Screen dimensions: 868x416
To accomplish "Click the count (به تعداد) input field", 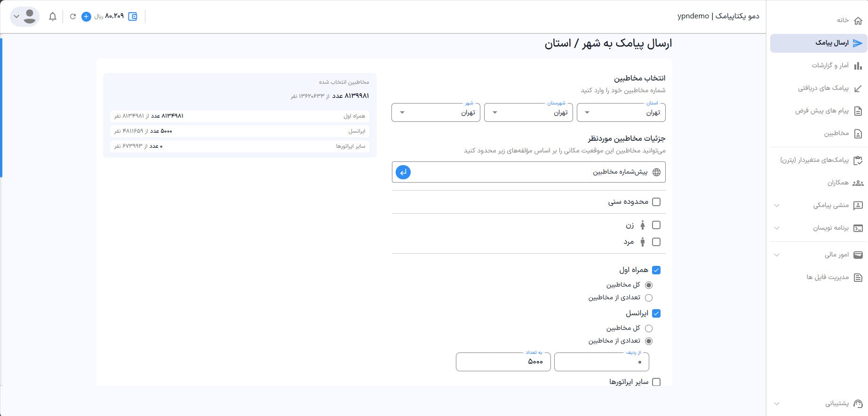I will 503,362.
